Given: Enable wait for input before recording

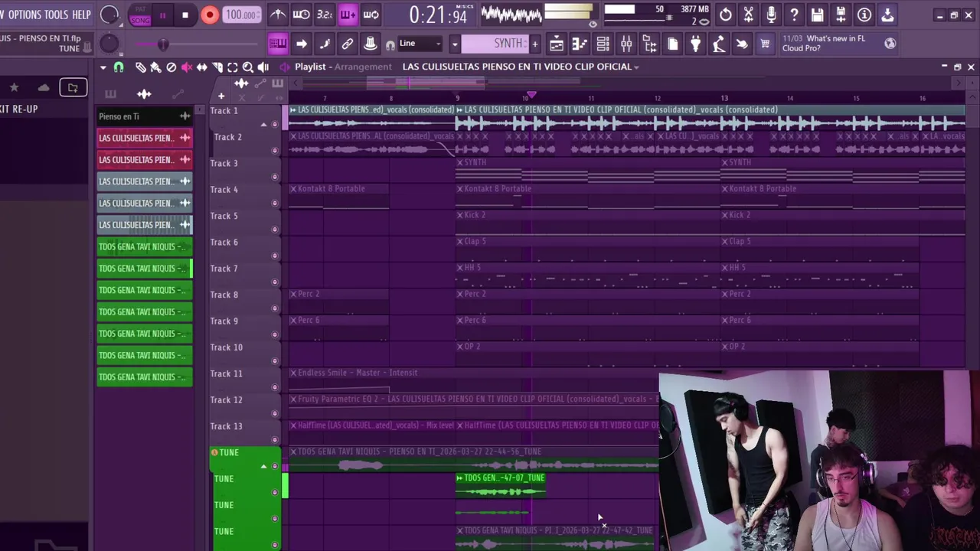Looking at the screenshot, I should point(302,15).
